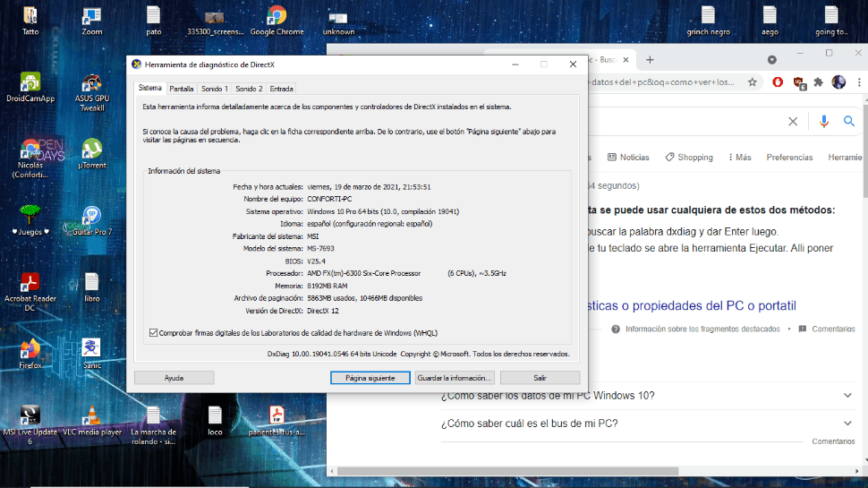Close the current Chrome tab
868x488 pixels.
pos(625,59)
